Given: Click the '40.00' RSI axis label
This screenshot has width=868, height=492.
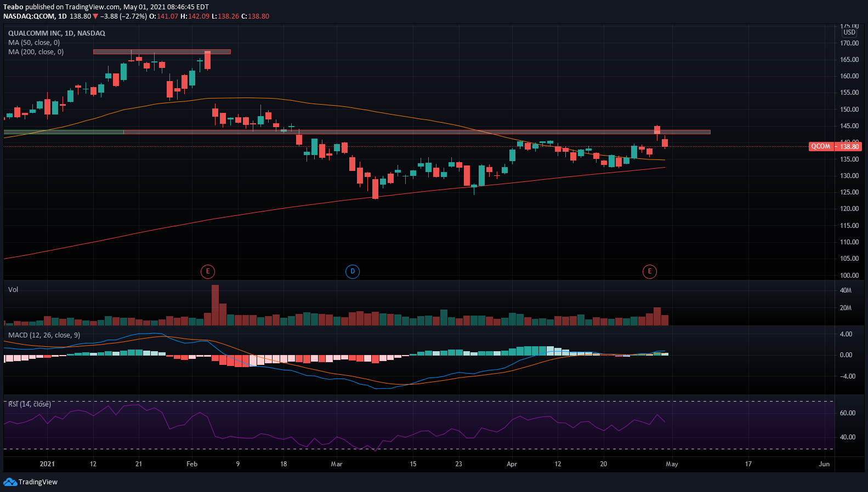Looking at the screenshot, I should pos(848,437).
